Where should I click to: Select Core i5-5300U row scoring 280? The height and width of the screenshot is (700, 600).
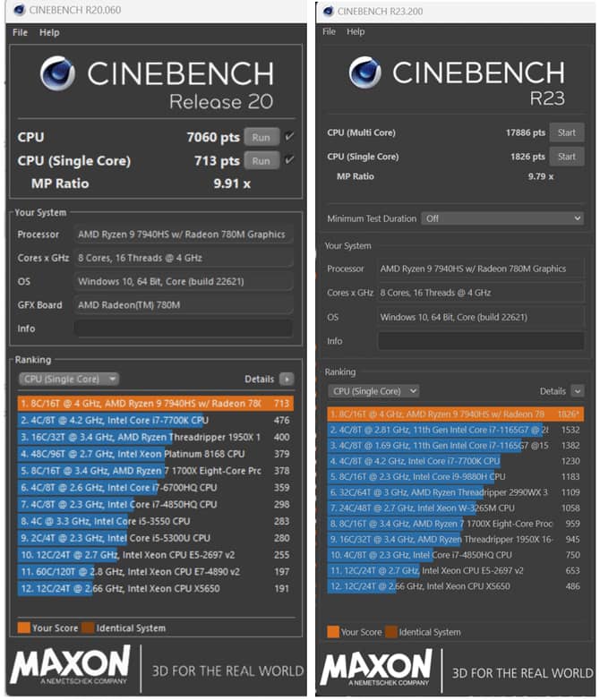pos(156,538)
